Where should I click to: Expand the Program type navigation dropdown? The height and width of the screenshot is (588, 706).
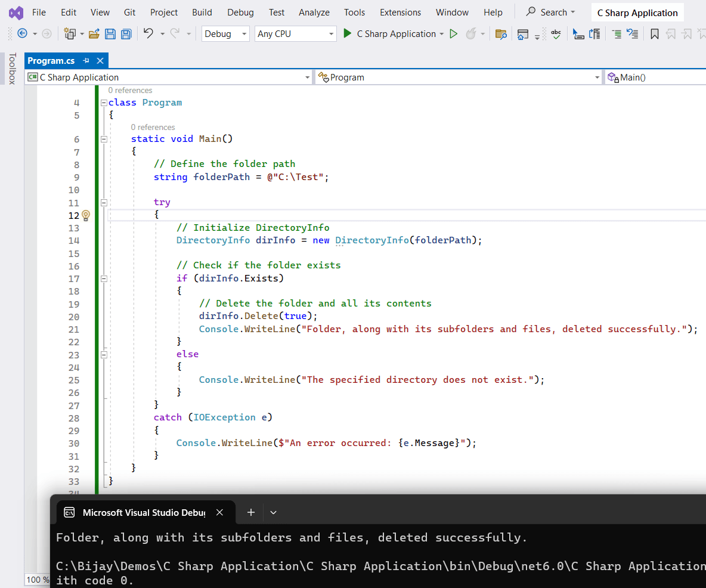pyautogui.click(x=597, y=78)
